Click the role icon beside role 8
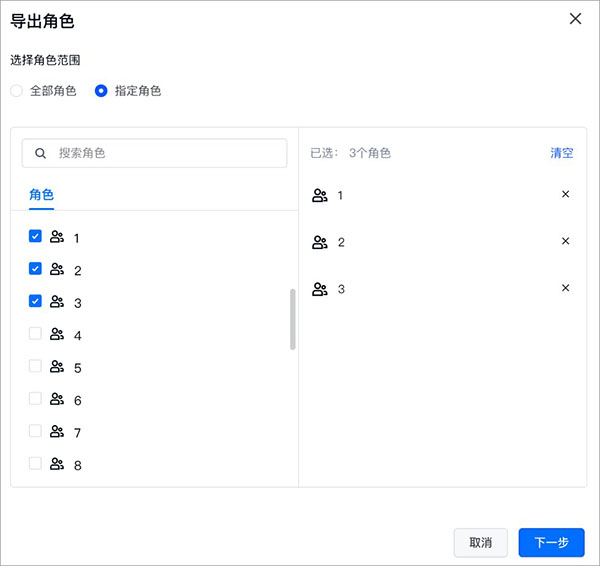 click(x=57, y=464)
